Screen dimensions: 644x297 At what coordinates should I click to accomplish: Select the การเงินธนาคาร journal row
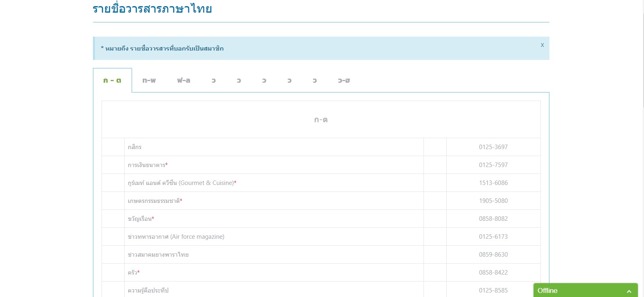(147, 165)
